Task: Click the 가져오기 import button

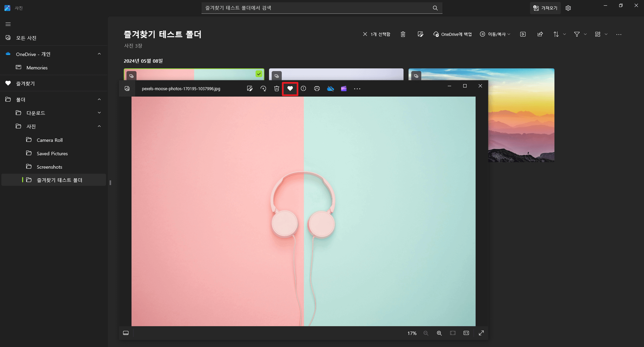Action: pyautogui.click(x=545, y=8)
